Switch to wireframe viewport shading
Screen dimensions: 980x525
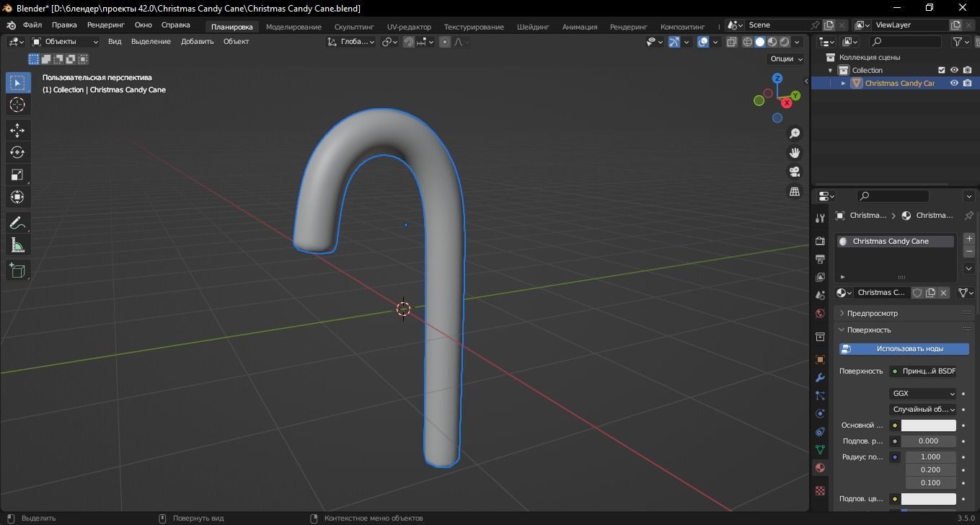point(748,42)
